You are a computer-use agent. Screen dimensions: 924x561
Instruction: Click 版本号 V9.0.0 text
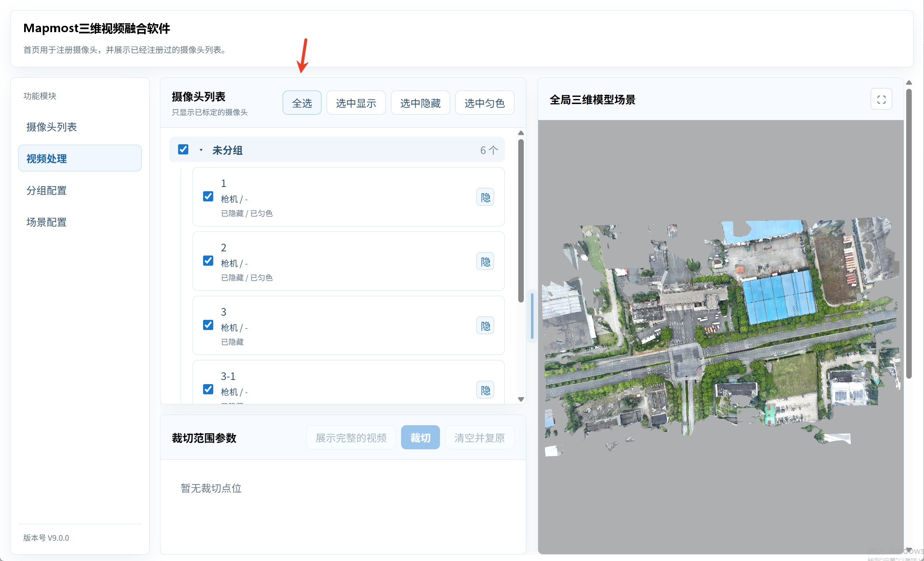click(x=46, y=538)
